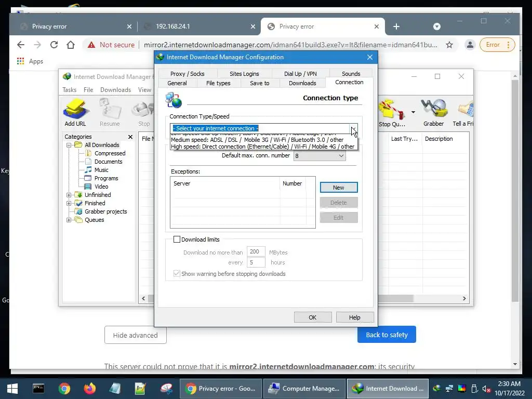532x399 pixels.
Task: Switch to the File types tab
Action: coord(218,83)
